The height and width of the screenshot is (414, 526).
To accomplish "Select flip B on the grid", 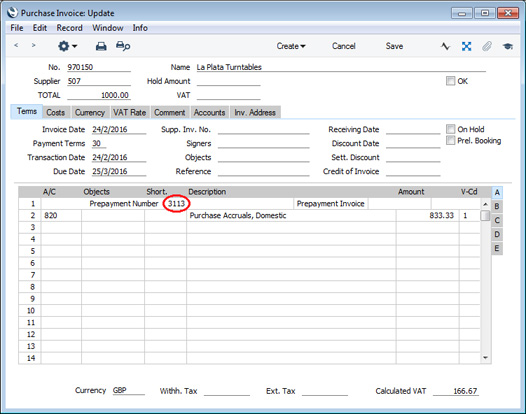I will pos(497,206).
